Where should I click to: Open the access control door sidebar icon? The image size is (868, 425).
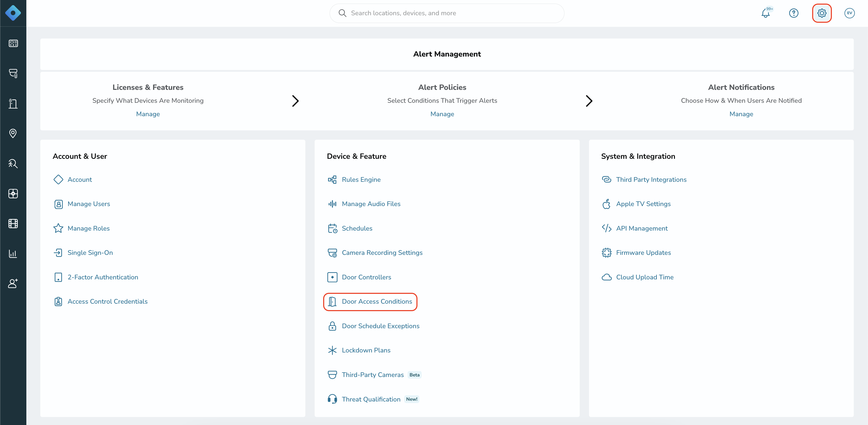[x=13, y=103]
